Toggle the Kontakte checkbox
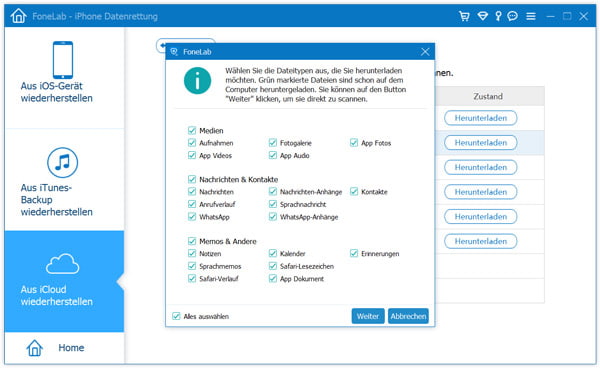 click(x=354, y=192)
